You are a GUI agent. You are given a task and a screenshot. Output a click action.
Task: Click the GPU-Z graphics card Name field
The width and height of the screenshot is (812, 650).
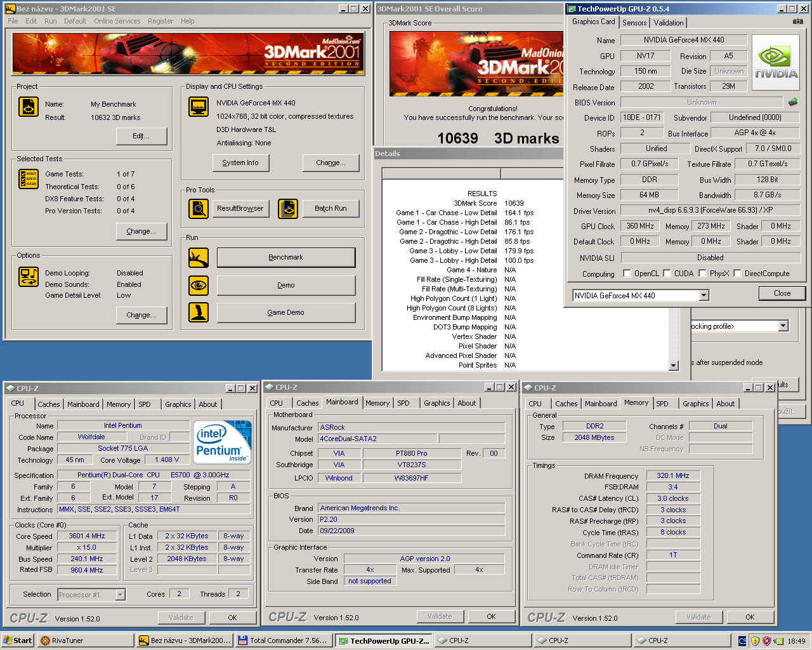pos(683,40)
